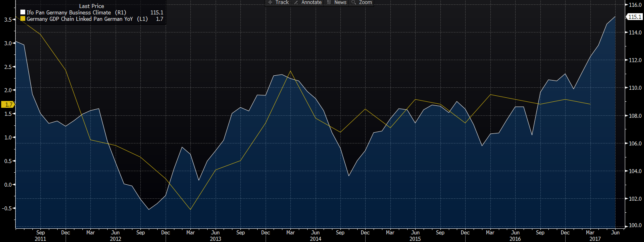Click the 2017 year label on time axis
The height and width of the screenshot is (242, 644).
click(595, 239)
